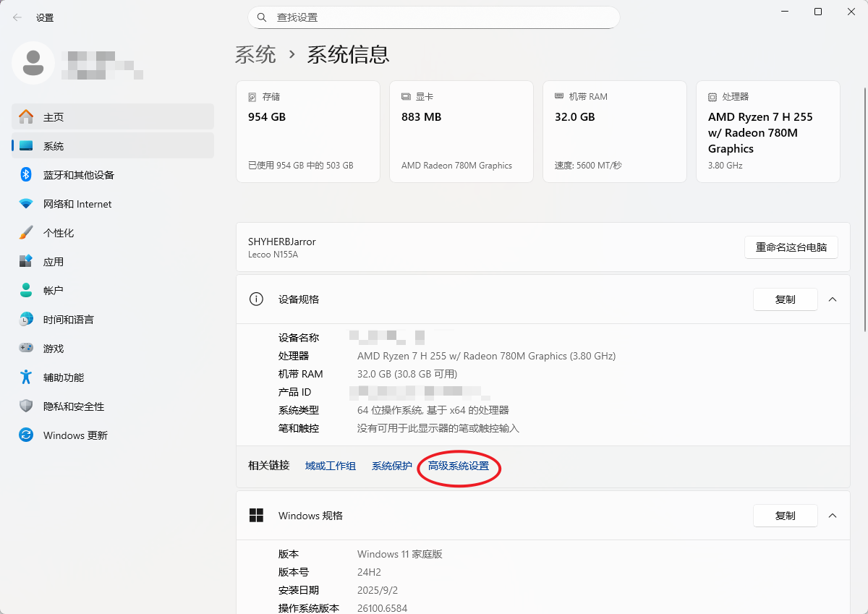Click the accessibility icon for 辅助功能
868x614 pixels.
[x=26, y=377]
